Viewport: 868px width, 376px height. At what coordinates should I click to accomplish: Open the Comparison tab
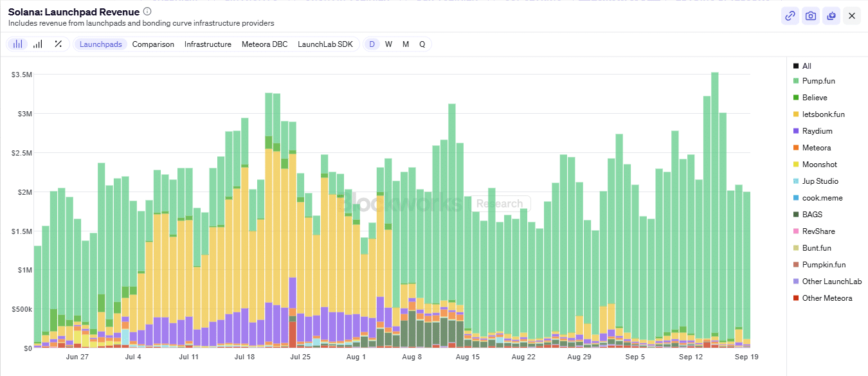[153, 44]
